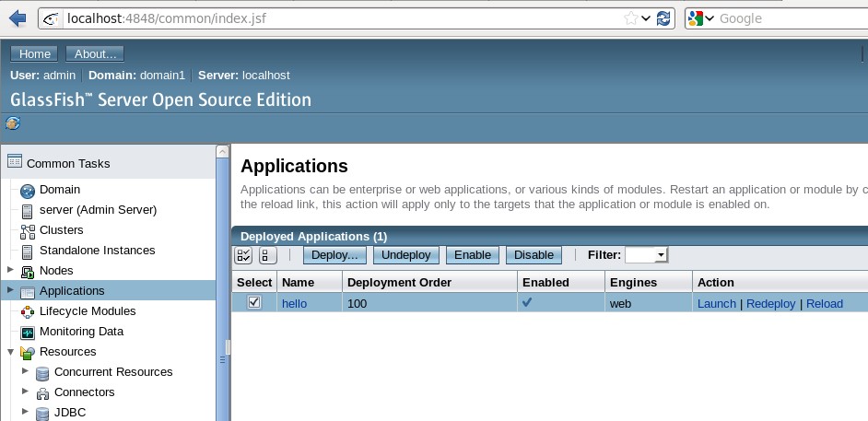
Task: Select Applications in the sidebar
Action: 72,290
